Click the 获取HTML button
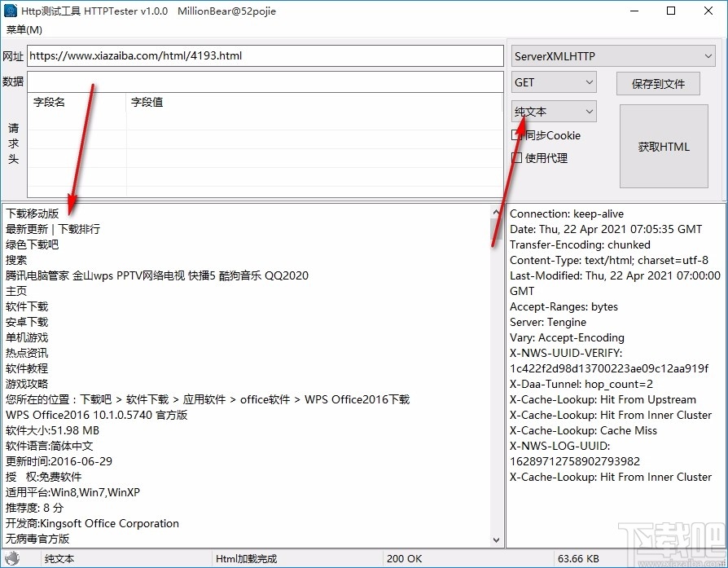 [x=663, y=147]
